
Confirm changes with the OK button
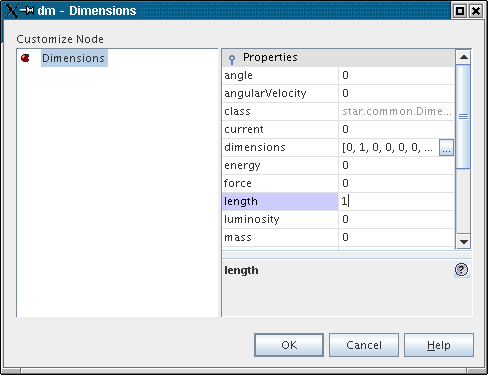click(289, 345)
